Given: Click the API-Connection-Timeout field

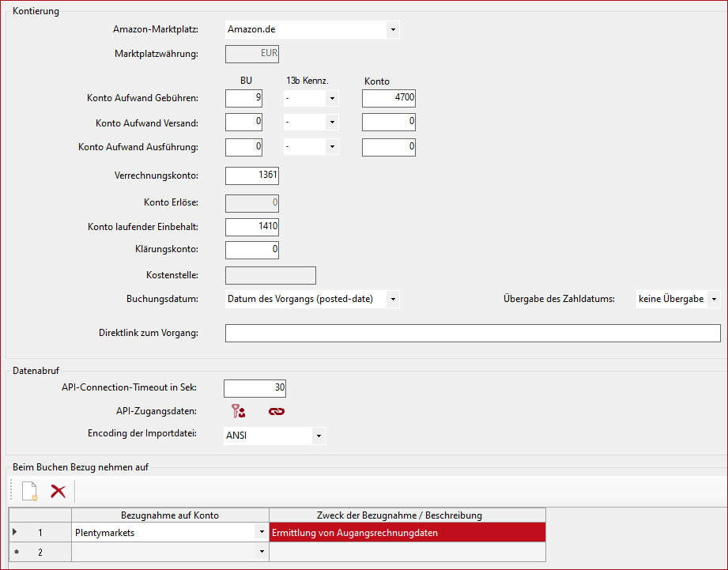Looking at the screenshot, I should click(x=255, y=388).
